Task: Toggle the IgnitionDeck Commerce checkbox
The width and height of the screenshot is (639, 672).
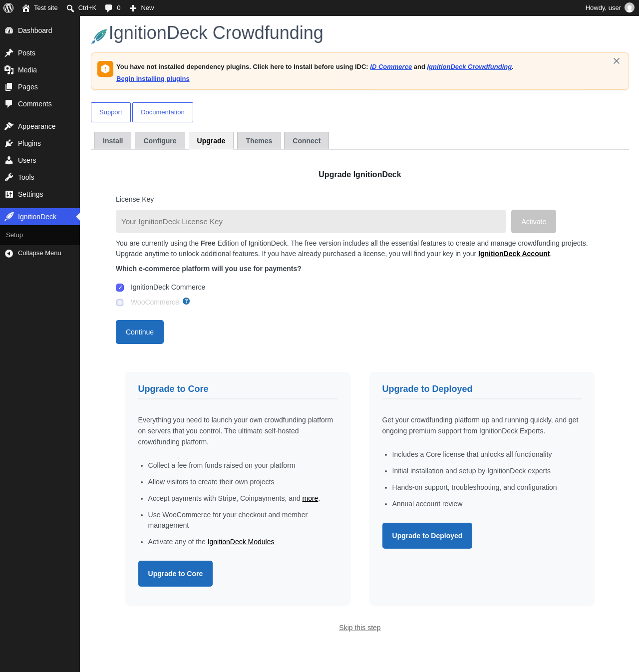Action: coord(120,288)
